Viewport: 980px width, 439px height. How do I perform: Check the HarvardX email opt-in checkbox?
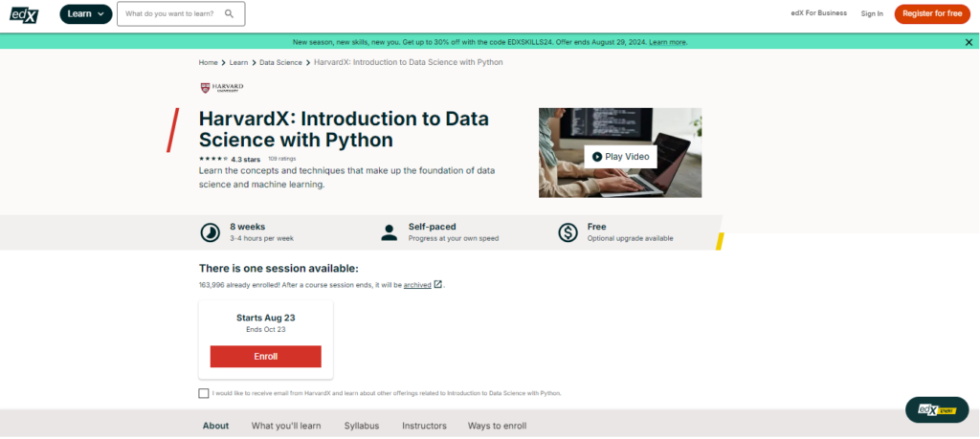[204, 393]
